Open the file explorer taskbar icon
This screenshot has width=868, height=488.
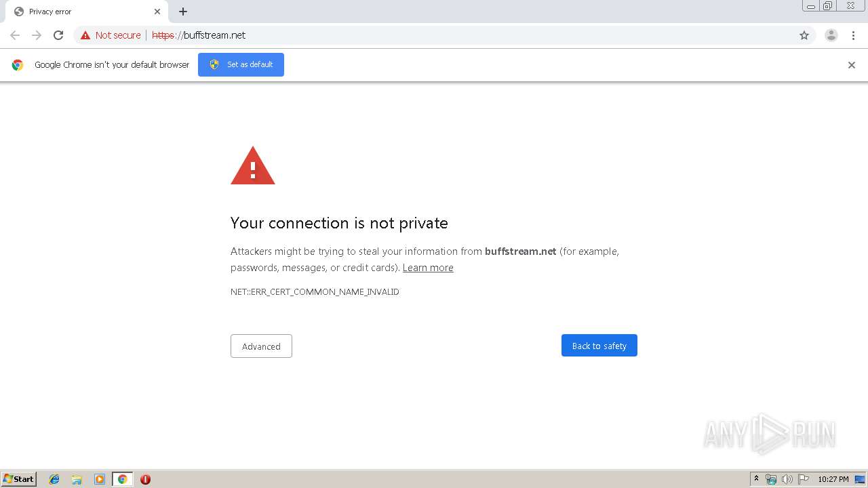click(x=77, y=479)
